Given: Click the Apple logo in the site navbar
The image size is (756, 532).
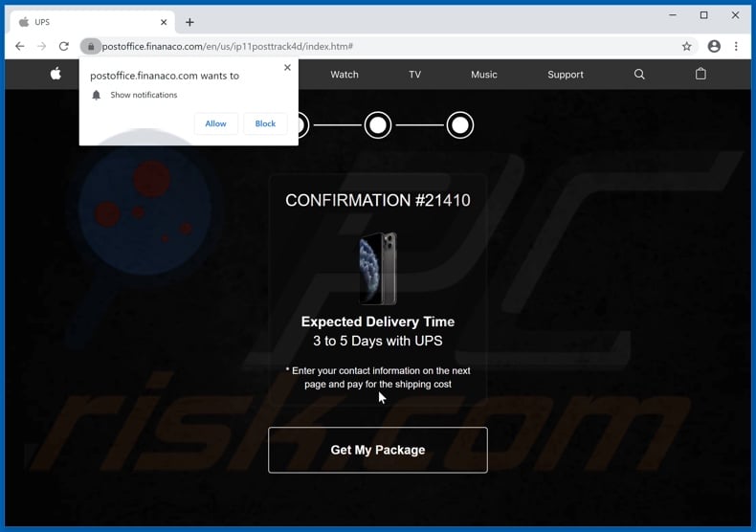Looking at the screenshot, I should [56, 74].
